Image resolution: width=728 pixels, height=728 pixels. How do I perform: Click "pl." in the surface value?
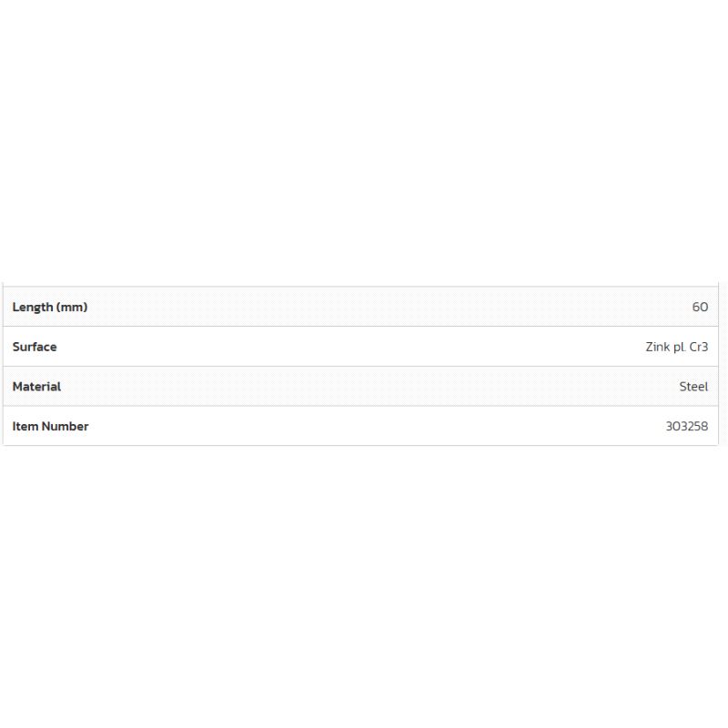(x=680, y=347)
